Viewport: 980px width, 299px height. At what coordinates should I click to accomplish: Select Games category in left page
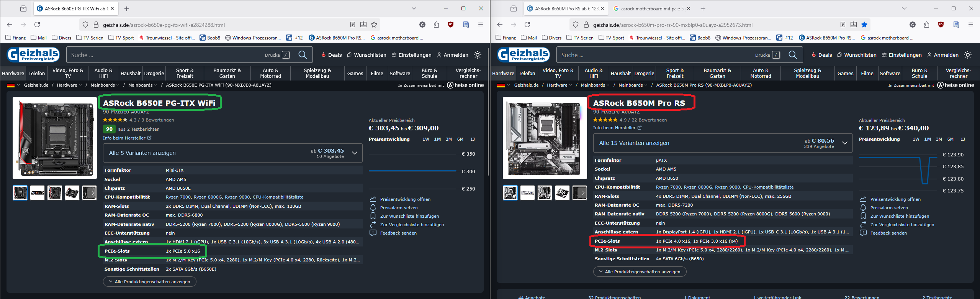click(355, 73)
